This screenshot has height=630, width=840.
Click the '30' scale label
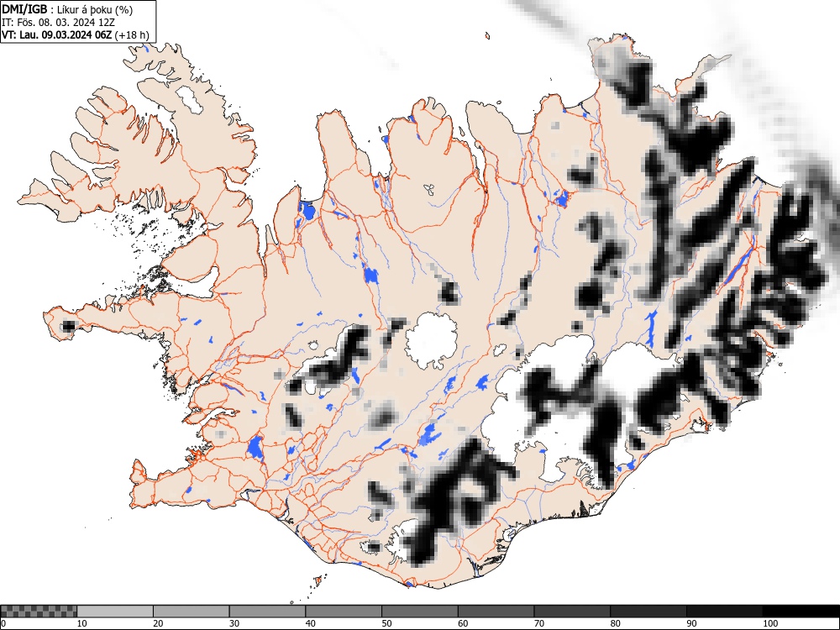tap(234, 623)
